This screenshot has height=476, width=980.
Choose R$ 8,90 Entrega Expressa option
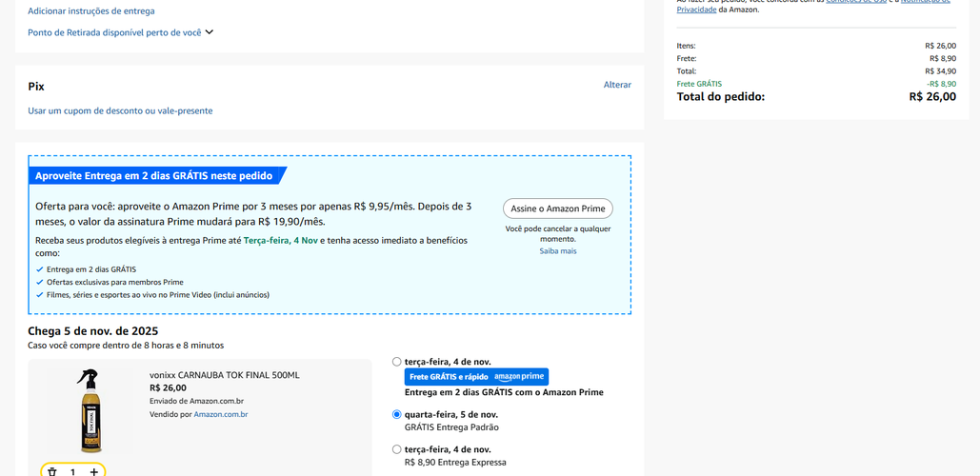click(x=397, y=449)
